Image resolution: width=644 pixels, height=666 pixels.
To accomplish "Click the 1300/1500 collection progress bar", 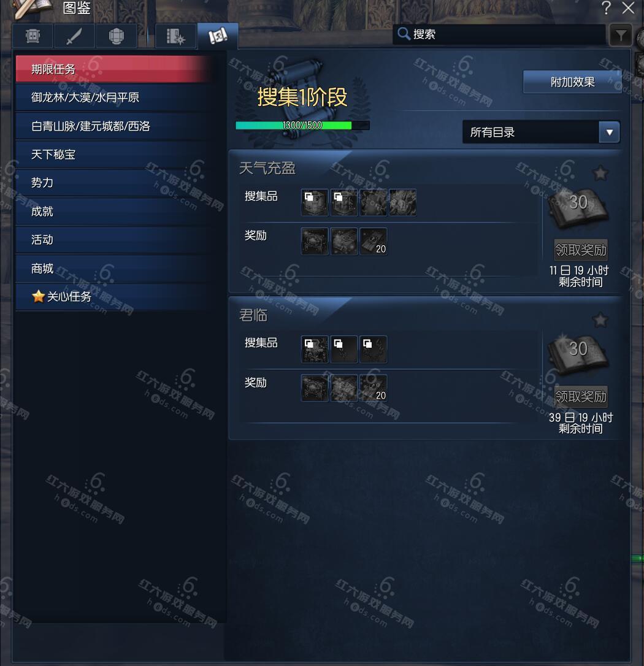I will 302,125.
